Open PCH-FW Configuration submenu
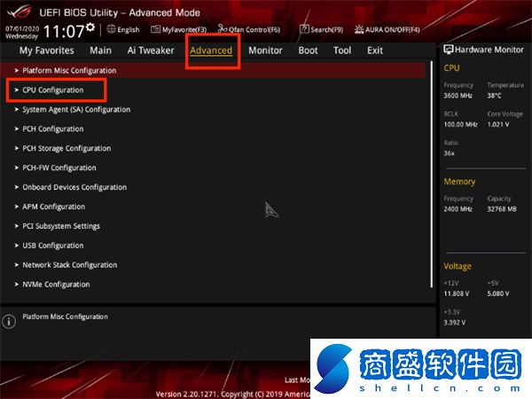The width and height of the screenshot is (532, 399). pyautogui.click(x=59, y=168)
